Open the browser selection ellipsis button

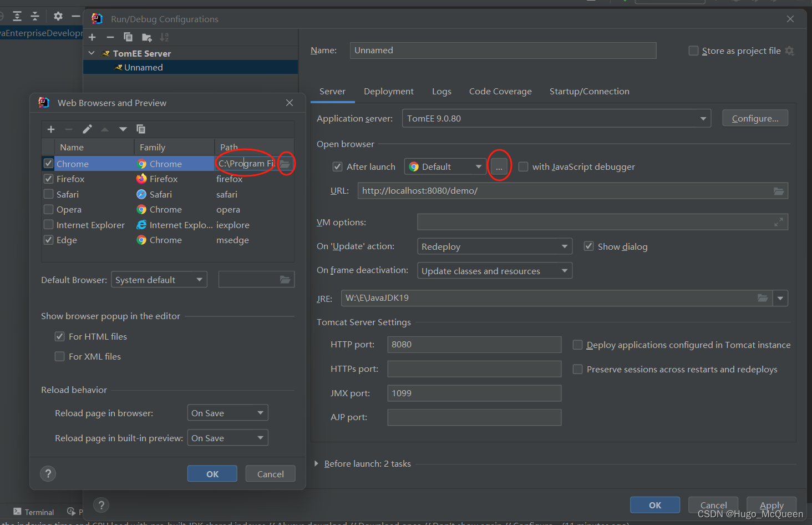tap(499, 166)
